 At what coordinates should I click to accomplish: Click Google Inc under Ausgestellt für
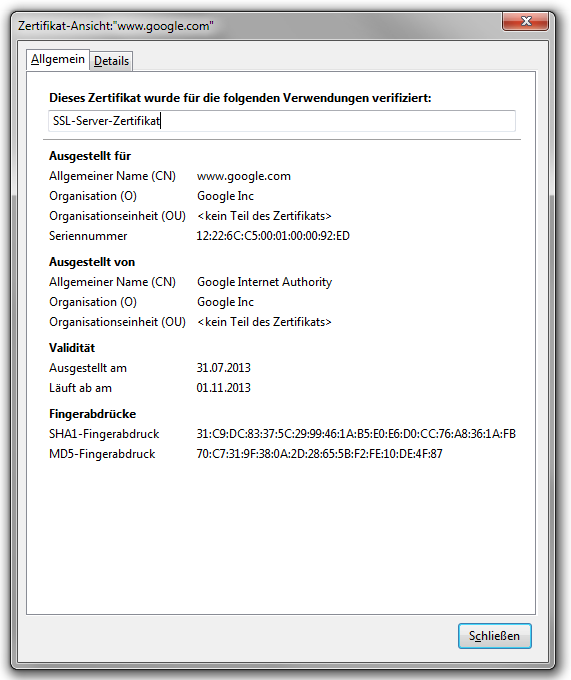225,196
